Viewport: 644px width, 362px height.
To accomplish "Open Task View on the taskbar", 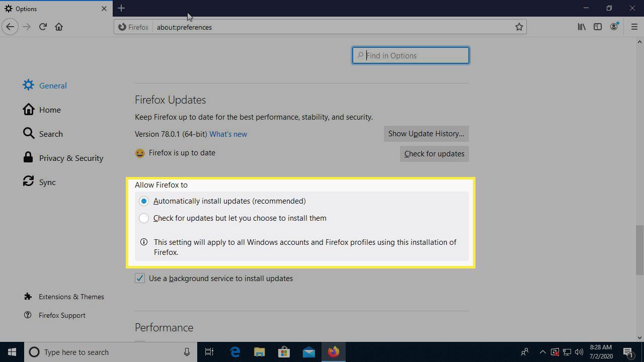I will pyautogui.click(x=209, y=352).
